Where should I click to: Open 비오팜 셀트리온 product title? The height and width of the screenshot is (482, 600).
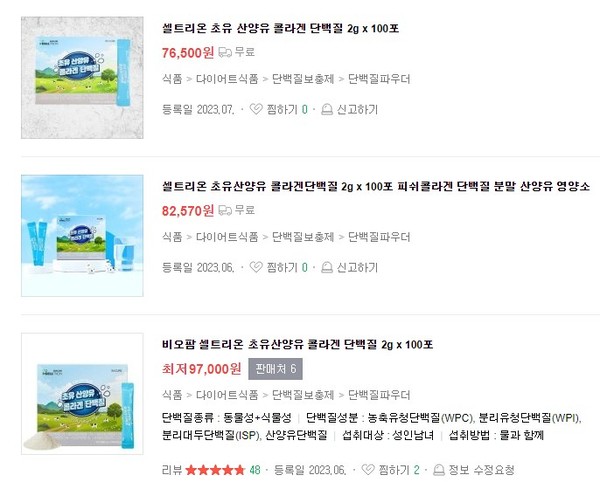coord(297,344)
